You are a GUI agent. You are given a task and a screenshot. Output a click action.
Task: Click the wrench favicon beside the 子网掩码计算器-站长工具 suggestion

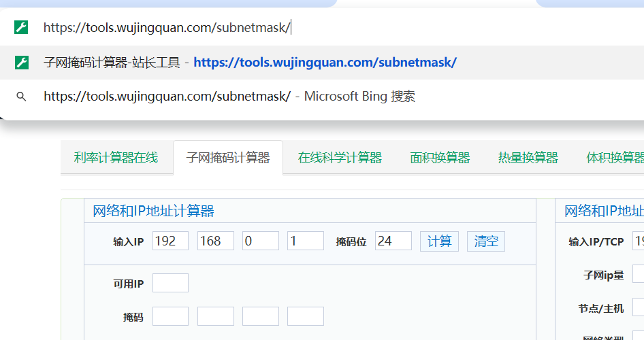coord(22,63)
